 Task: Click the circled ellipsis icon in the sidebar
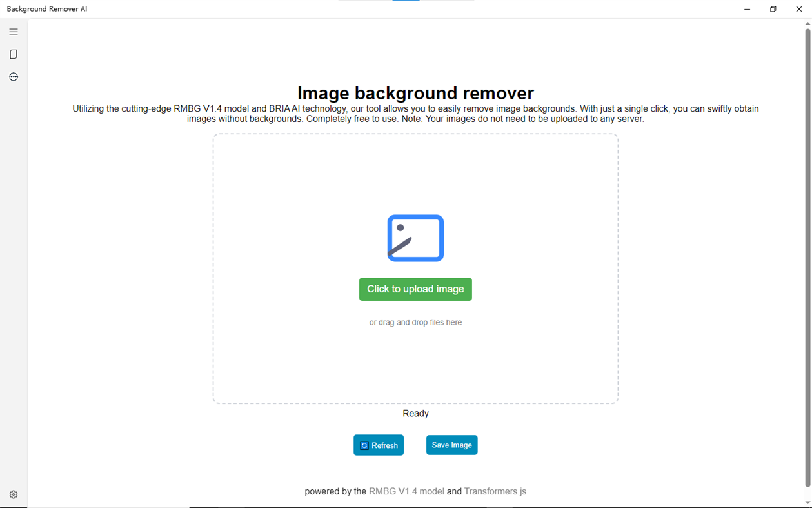pyautogui.click(x=13, y=76)
